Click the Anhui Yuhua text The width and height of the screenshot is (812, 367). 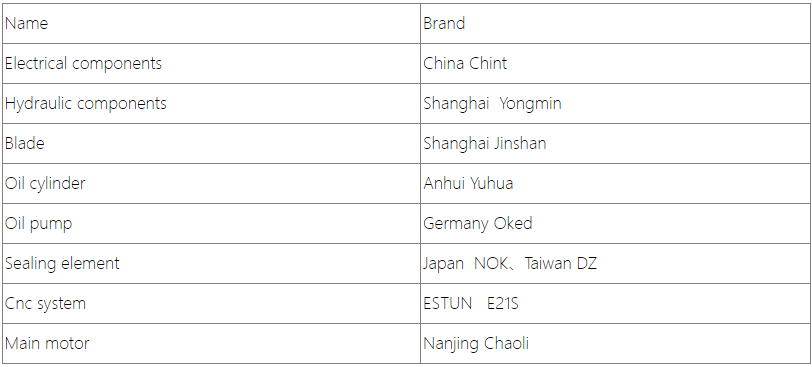tap(468, 183)
